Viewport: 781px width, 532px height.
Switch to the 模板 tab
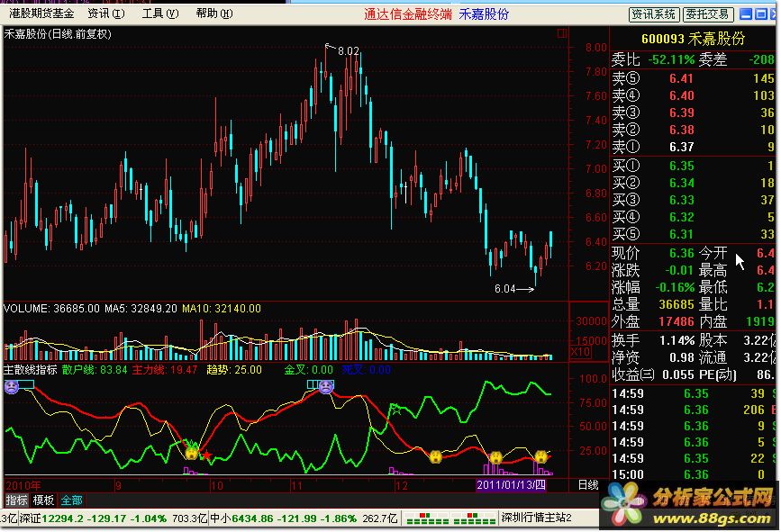(43, 500)
